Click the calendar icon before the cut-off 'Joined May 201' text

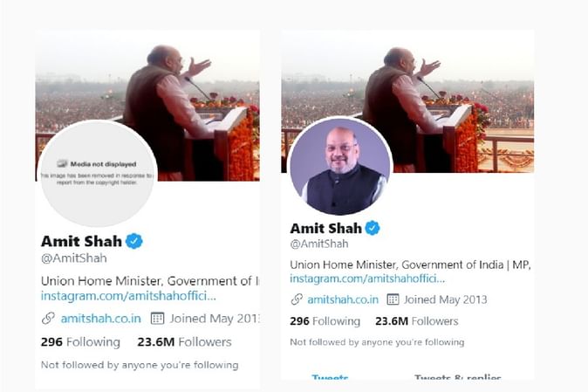coord(157,319)
